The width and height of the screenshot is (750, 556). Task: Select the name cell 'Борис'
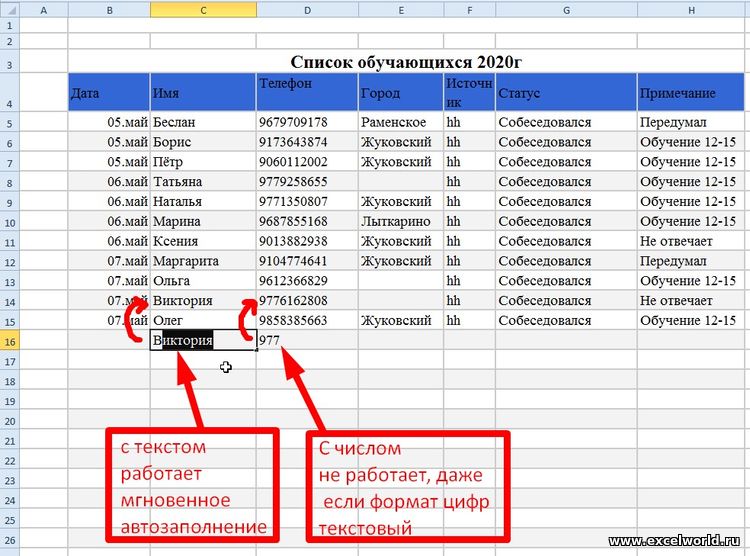(203, 142)
